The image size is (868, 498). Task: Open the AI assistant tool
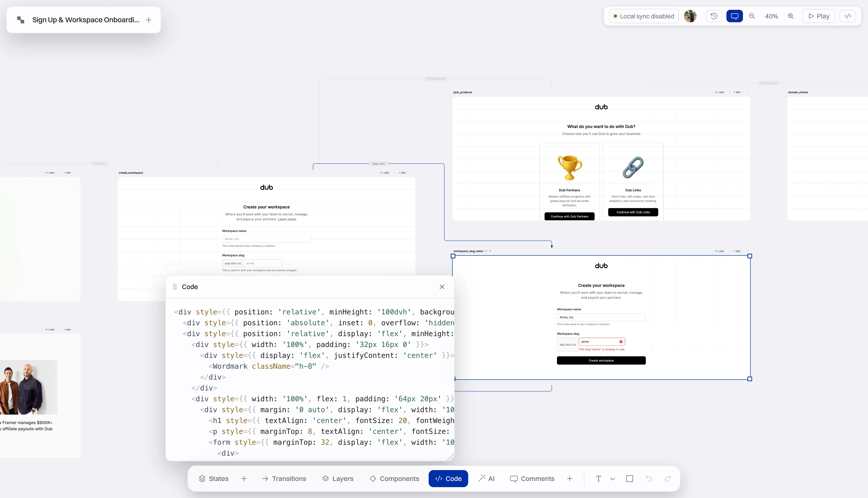coord(487,479)
